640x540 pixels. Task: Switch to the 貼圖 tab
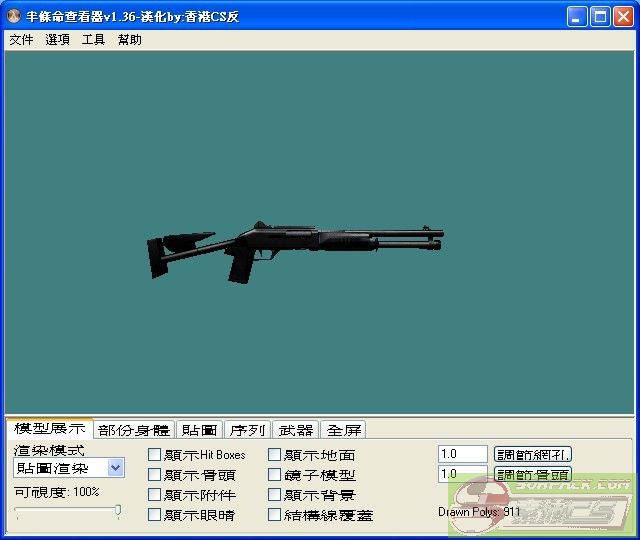click(199, 430)
